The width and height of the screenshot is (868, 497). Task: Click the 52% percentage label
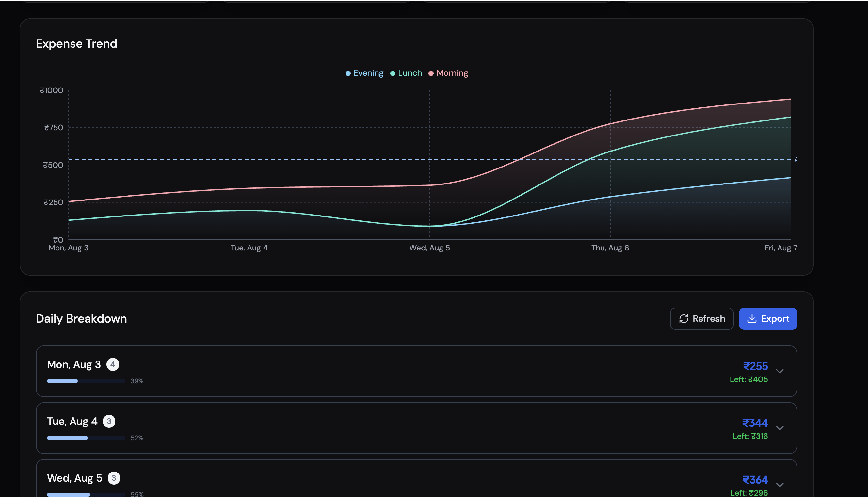137,438
